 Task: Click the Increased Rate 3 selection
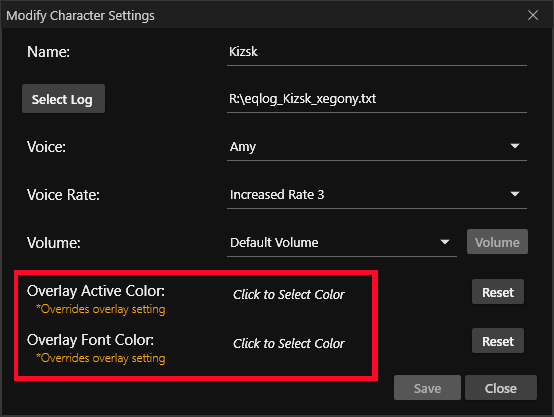[277, 195]
